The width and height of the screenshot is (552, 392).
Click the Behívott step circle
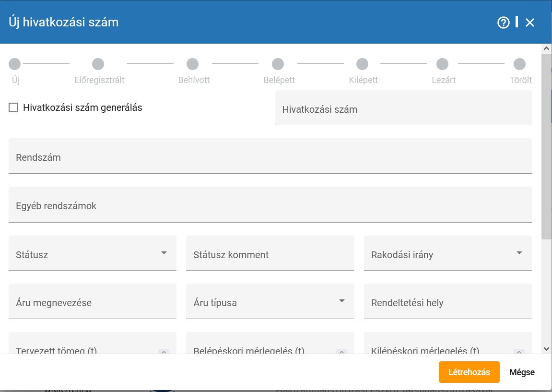click(192, 64)
